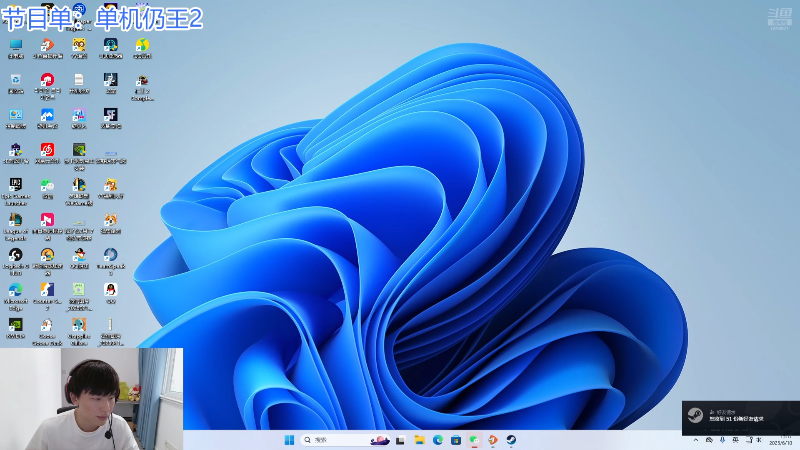This screenshot has width=800, height=450.
Task: Open the NVIDIA desktop shortcut in bottom row
Action: (16, 329)
